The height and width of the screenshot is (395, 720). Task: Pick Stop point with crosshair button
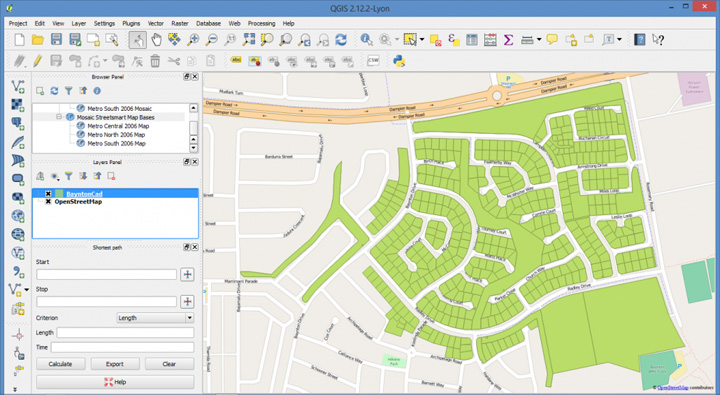(187, 302)
